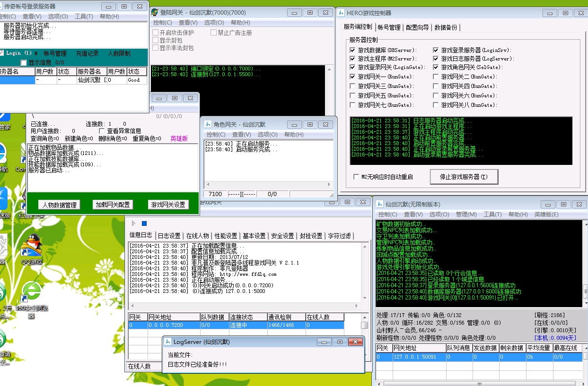Click the LogServer window title icon

(168, 342)
